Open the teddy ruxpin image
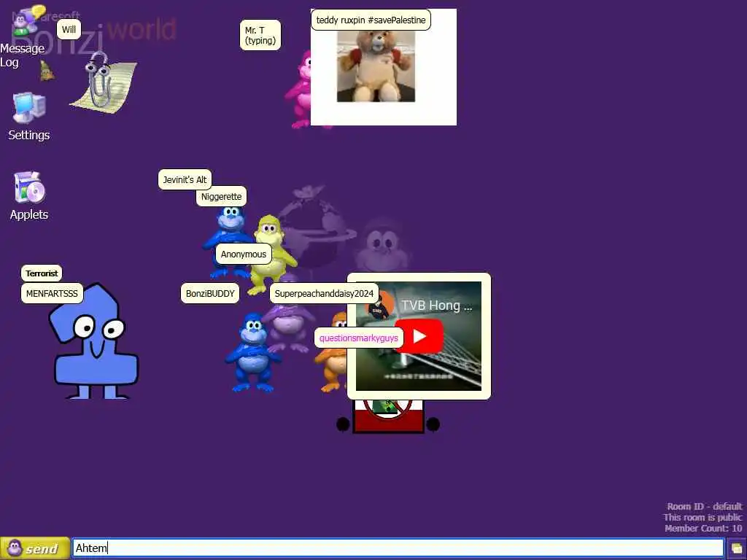The image size is (747, 560). point(376,66)
